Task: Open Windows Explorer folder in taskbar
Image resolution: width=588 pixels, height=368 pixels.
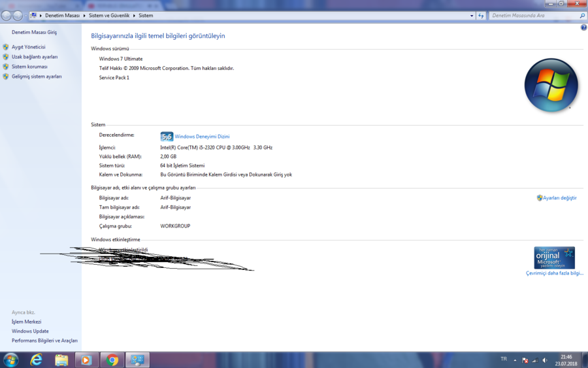Action: [61, 360]
